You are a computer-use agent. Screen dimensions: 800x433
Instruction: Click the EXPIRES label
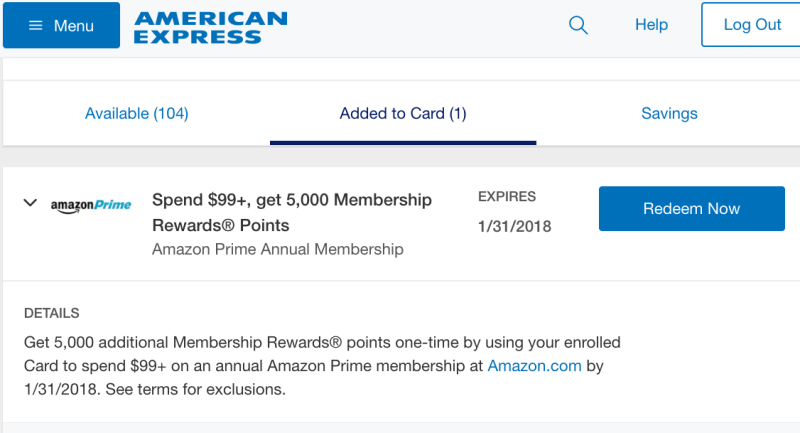[507, 197]
